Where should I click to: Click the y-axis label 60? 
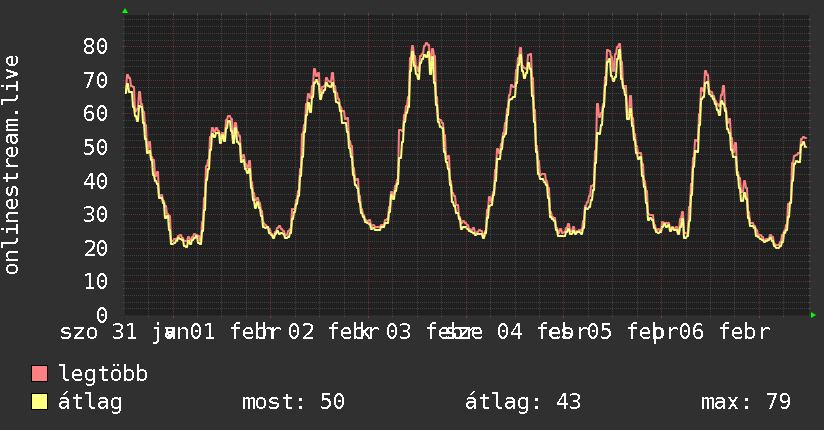coord(96,114)
